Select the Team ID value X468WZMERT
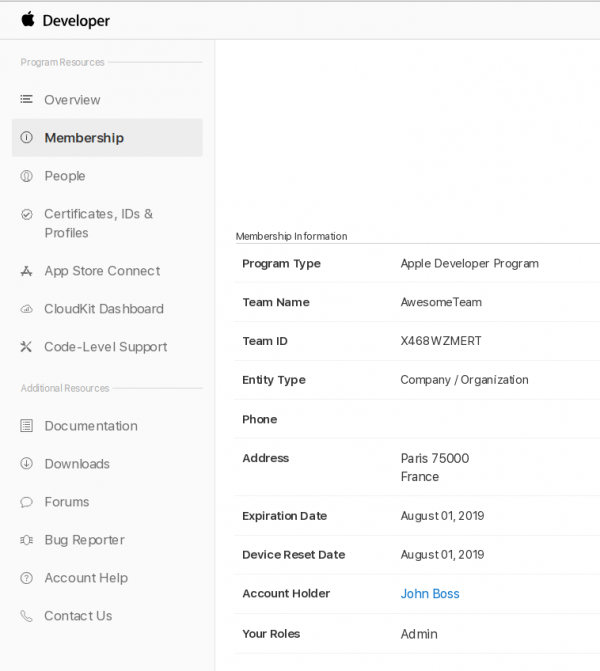Viewport: 600px width, 671px height. pyautogui.click(x=441, y=341)
